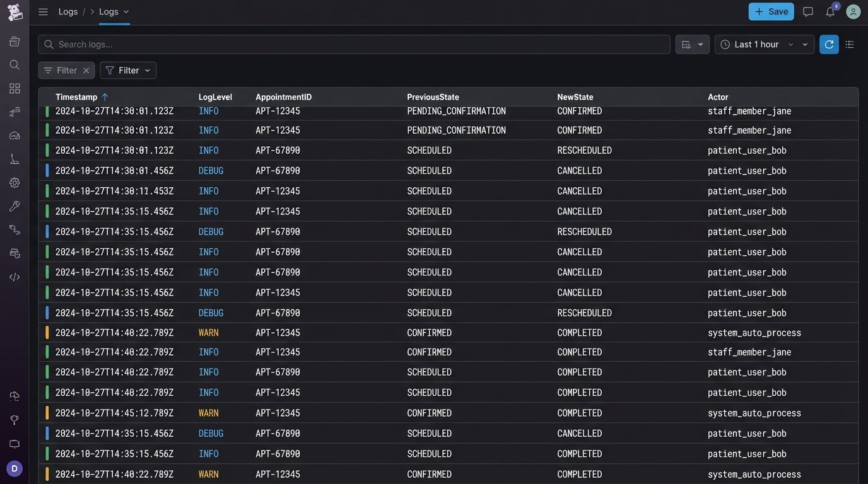Screen dimensions: 868x484
Task: Click the feedback chat bubble icon
Action: [808, 11]
